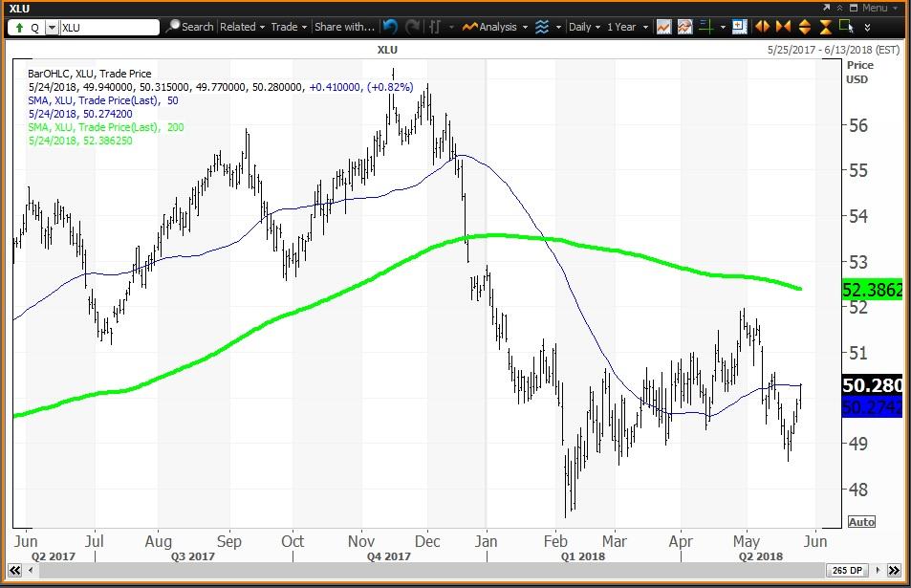The height and width of the screenshot is (588, 911).
Task: Click the Undo arrow icon
Action: pos(390,26)
